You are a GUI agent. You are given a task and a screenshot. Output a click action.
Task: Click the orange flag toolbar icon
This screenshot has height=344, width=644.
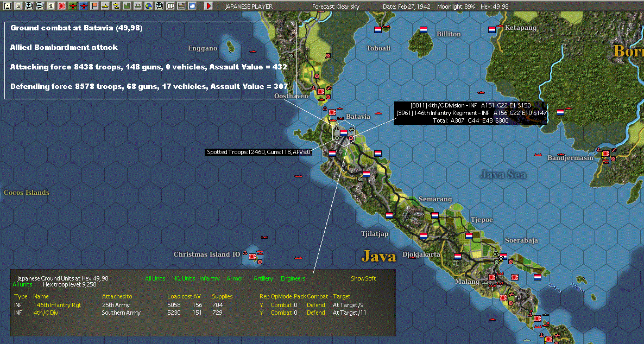pyautogui.click(x=94, y=6)
